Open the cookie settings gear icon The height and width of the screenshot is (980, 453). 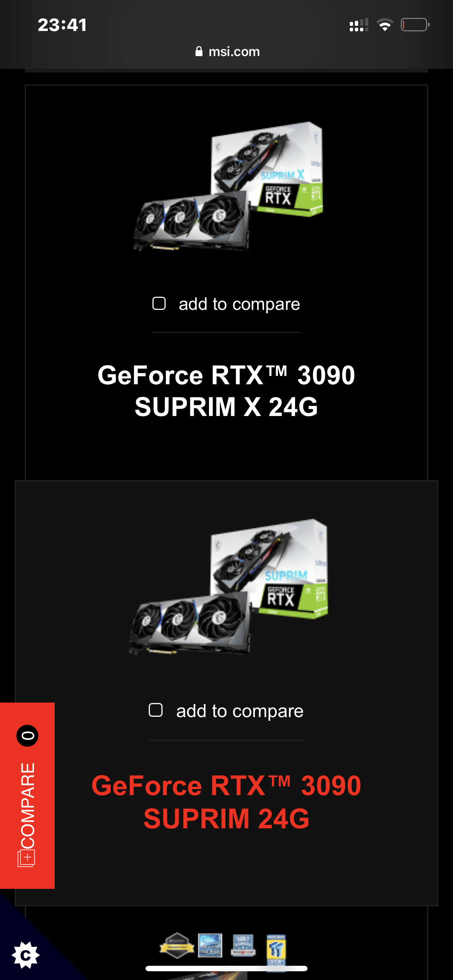pos(26,955)
